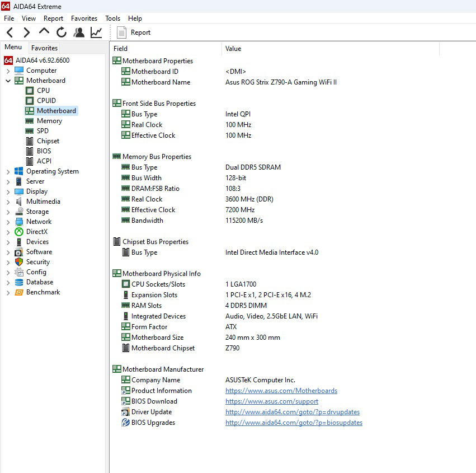Image resolution: width=476 pixels, height=473 pixels.
Task: Select the Network tree label
Action: [x=39, y=222]
